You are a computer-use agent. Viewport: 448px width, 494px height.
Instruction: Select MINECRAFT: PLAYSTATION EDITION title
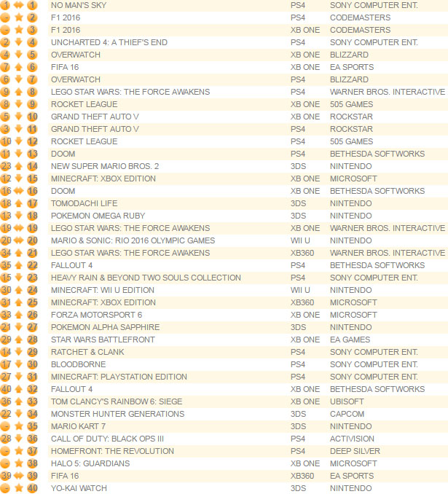(119, 377)
